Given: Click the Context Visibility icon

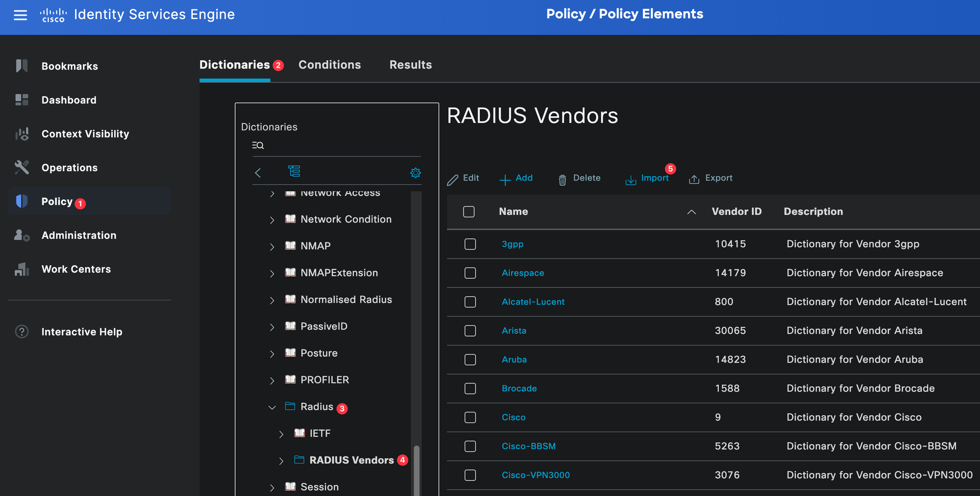Looking at the screenshot, I should pyautogui.click(x=22, y=134).
